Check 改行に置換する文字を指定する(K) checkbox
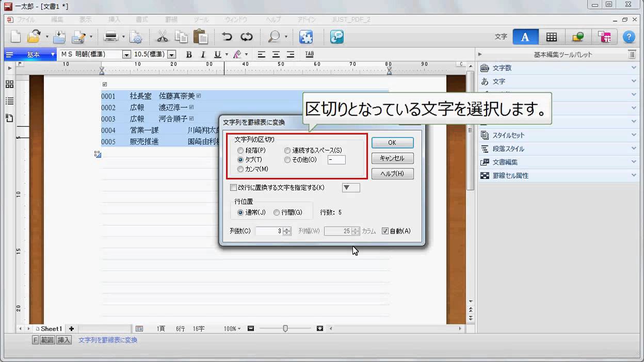The width and height of the screenshot is (644, 362). [233, 188]
